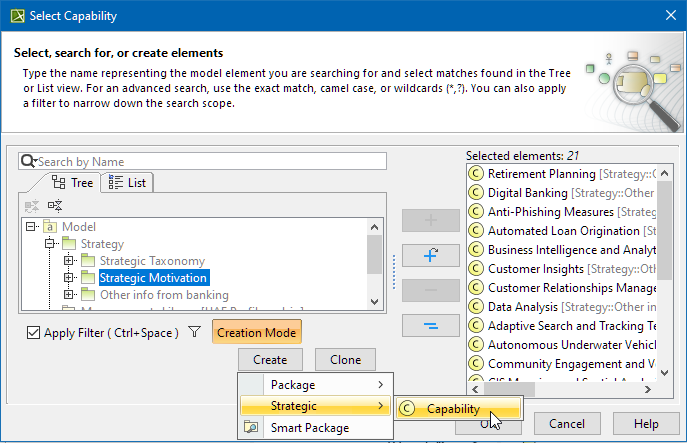Uncheck the Apply Filter checkbox
This screenshot has width=687, height=443.
(x=33, y=333)
